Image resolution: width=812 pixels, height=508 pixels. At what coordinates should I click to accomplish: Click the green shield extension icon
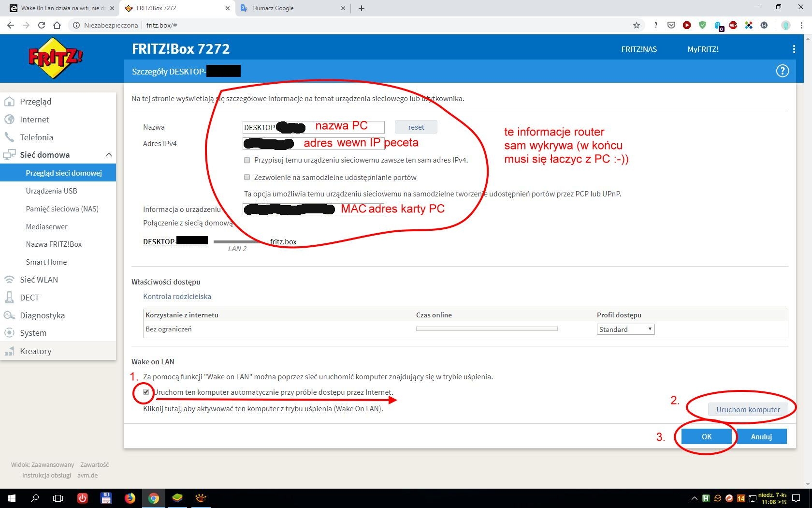tap(702, 25)
